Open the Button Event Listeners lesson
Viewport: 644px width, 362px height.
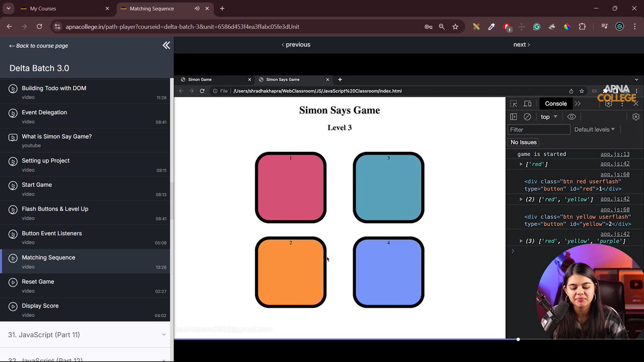tap(85, 237)
